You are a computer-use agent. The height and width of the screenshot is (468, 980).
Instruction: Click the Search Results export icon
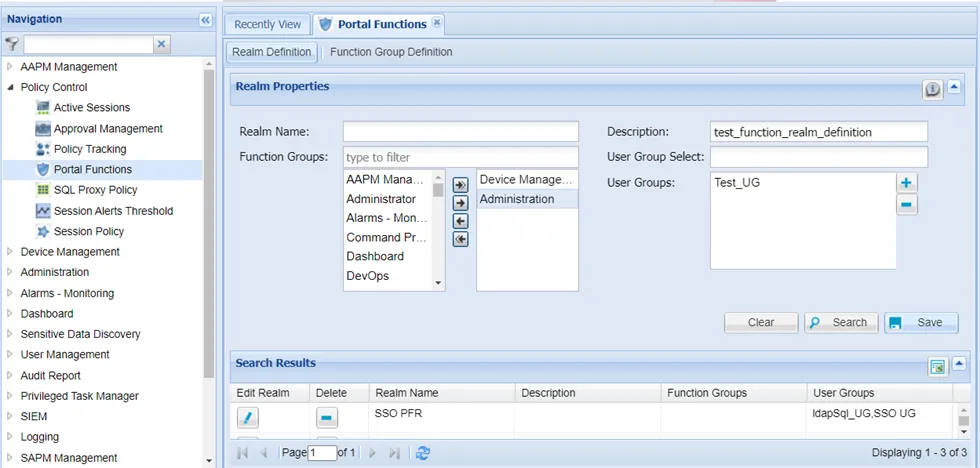[x=938, y=367]
